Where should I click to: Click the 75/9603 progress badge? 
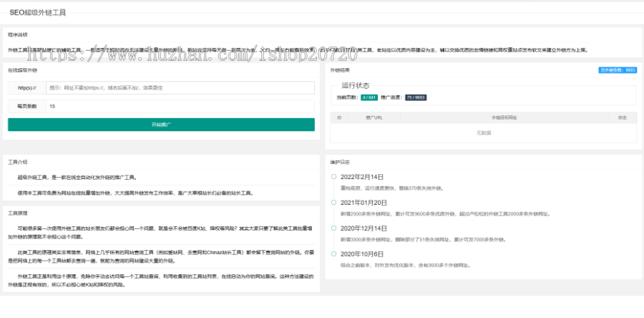click(x=416, y=97)
